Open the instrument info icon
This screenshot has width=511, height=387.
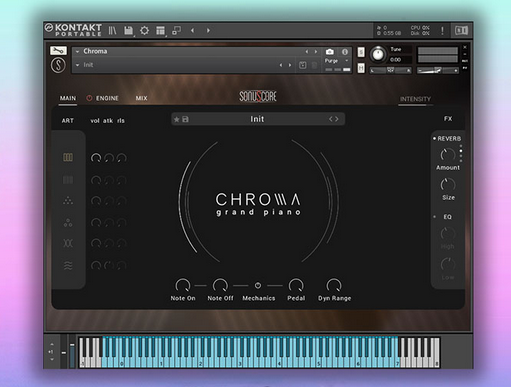tap(345, 52)
